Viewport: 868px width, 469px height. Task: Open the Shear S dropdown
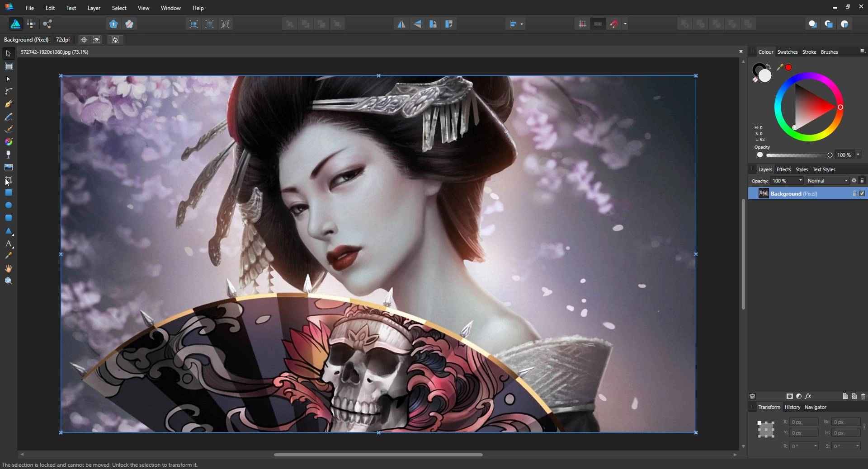pos(857,446)
